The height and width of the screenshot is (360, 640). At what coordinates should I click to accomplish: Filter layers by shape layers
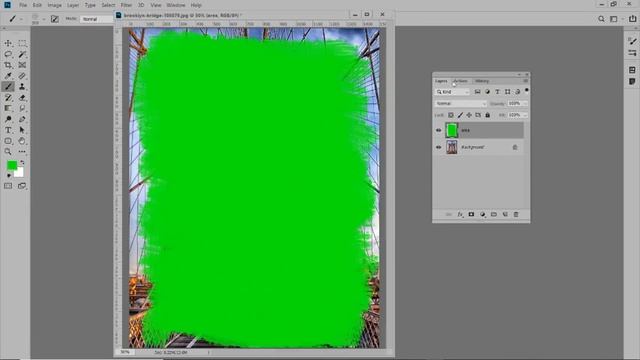pos(507,92)
